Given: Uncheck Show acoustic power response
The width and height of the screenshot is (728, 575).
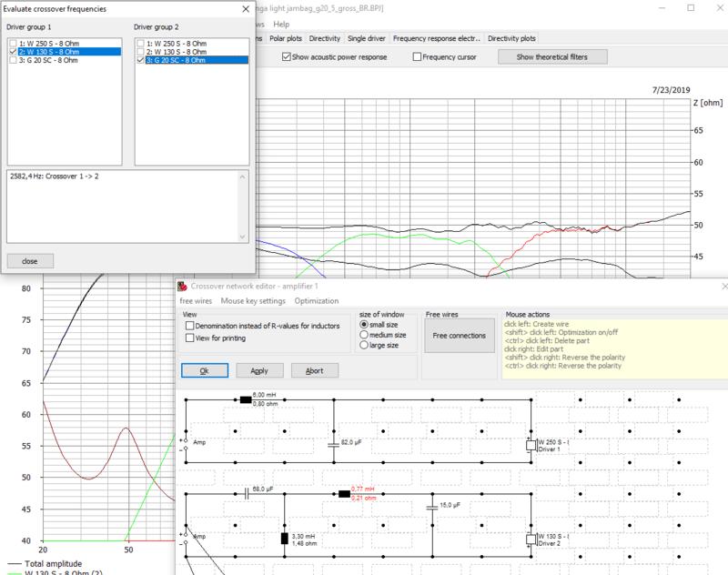Looking at the screenshot, I should click(x=287, y=57).
